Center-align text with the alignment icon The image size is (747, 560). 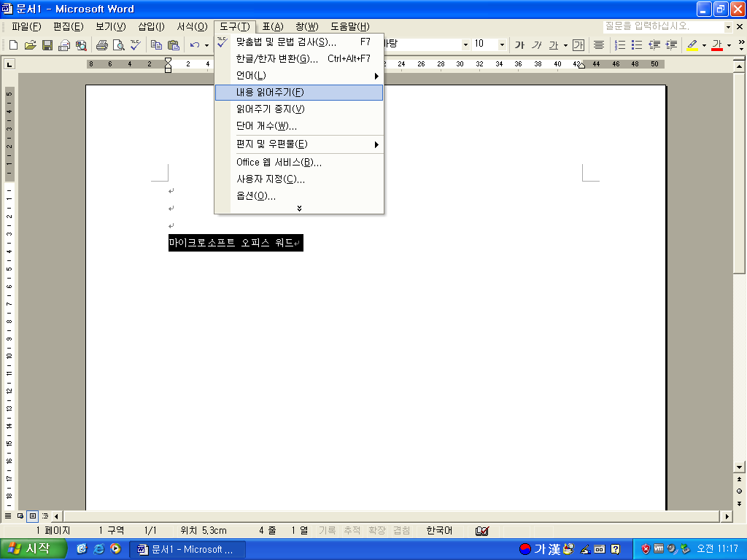click(599, 45)
